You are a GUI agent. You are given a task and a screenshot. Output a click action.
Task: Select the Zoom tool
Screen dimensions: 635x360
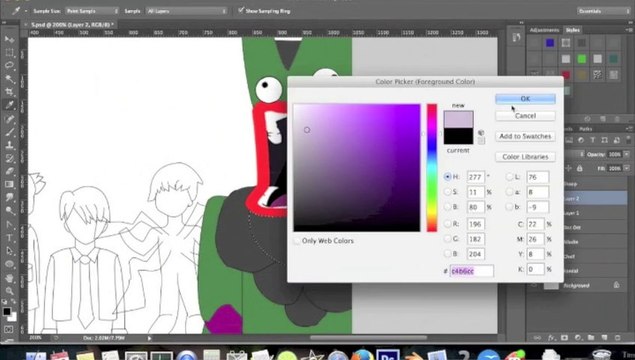point(9,290)
